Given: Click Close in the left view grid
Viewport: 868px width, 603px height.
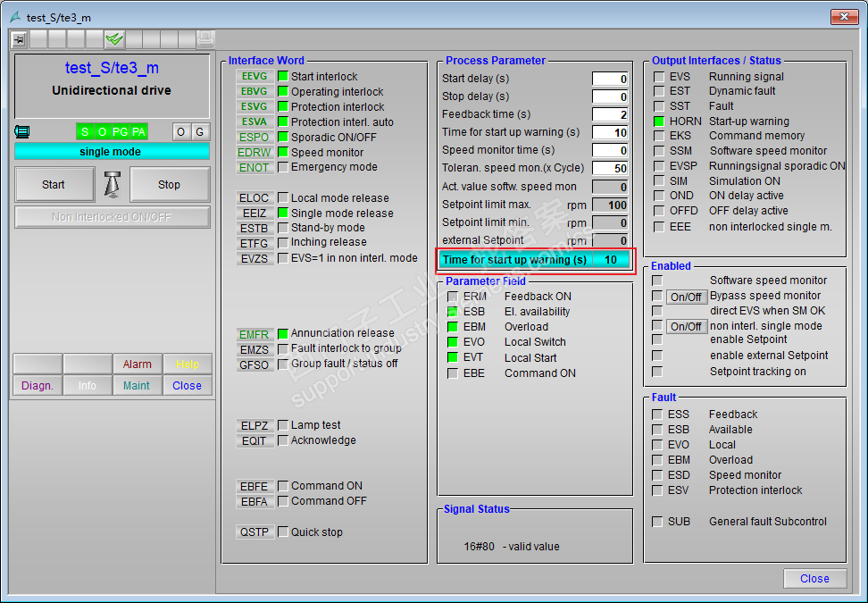Looking at the screenshot, I should pyautogui.click(x=188, y=385).
